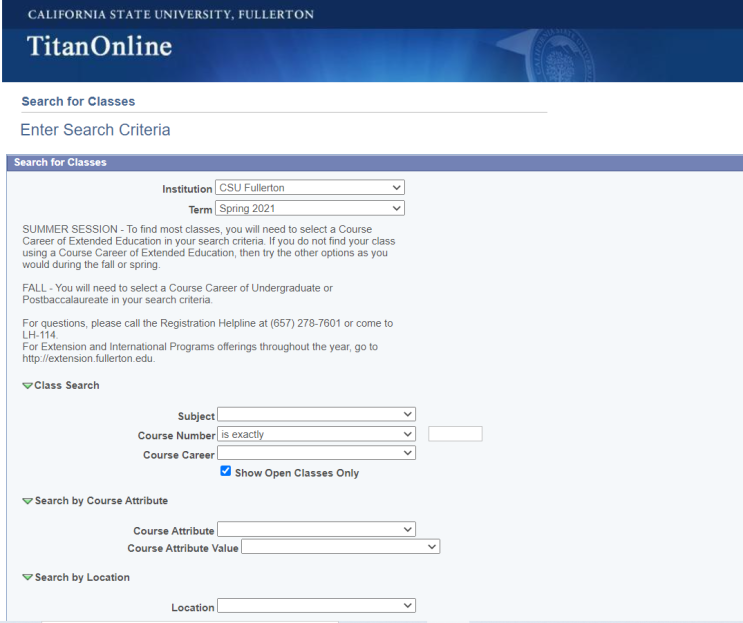The width and height of the screenshot is (743, 623).
Task: Collapse the Search by Course Attribute triangle
Action: 27,501
